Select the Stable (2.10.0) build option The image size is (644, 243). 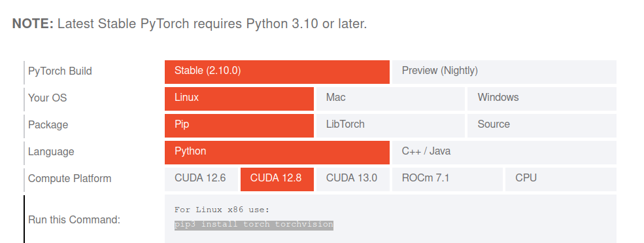277,72
